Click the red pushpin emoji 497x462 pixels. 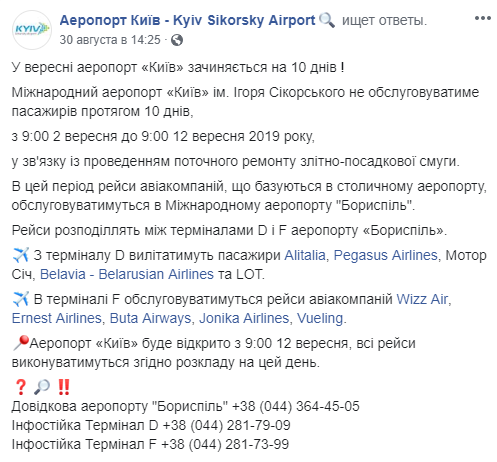[20, 343]
